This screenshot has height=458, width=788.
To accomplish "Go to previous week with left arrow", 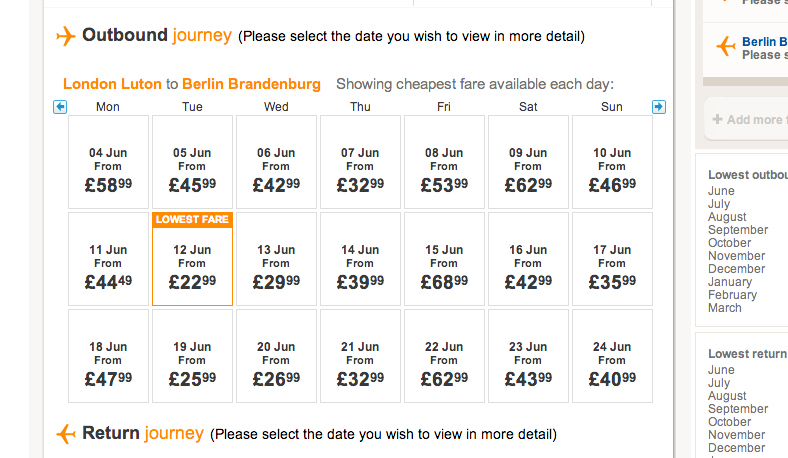I will pos(60,107).
